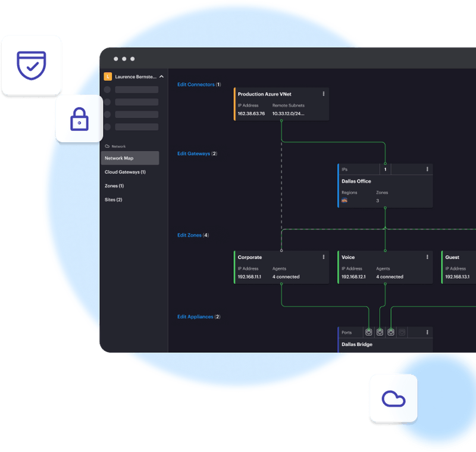
Task: Open the Voice zone kebab menu
Action: pos(426,257)
